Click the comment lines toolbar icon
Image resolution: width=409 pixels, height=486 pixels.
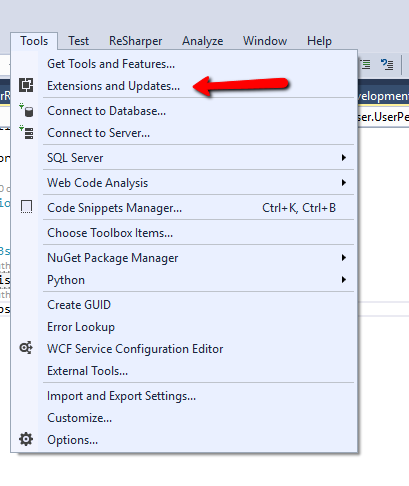[366, 64]
